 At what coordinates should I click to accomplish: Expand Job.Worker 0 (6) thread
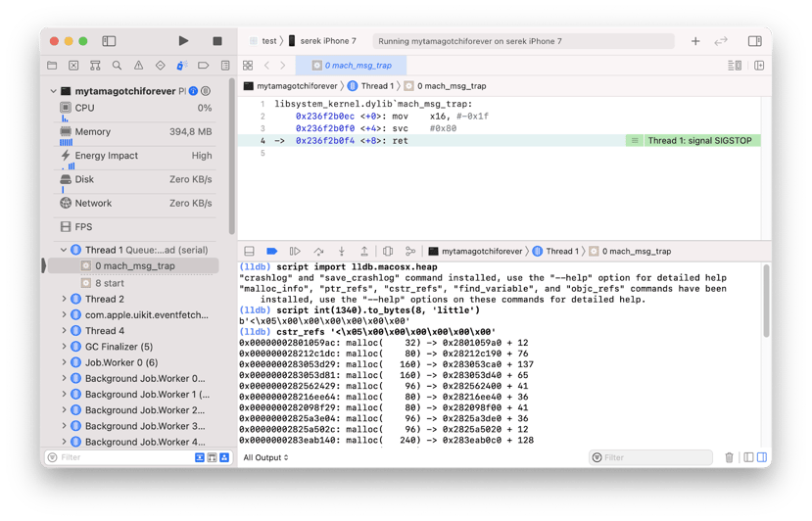pos(64,362)
